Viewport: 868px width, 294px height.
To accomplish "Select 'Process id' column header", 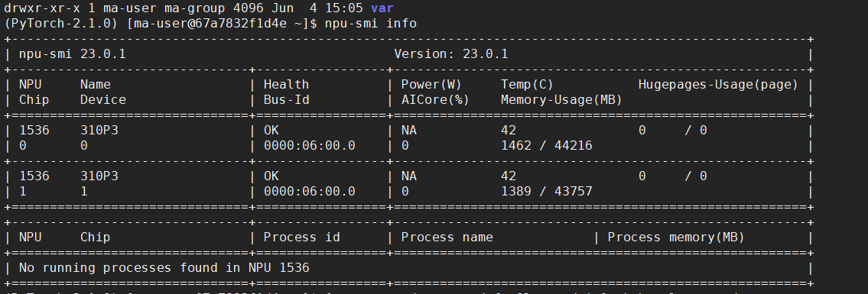I will pyautogui.click(x=301, y=237).
